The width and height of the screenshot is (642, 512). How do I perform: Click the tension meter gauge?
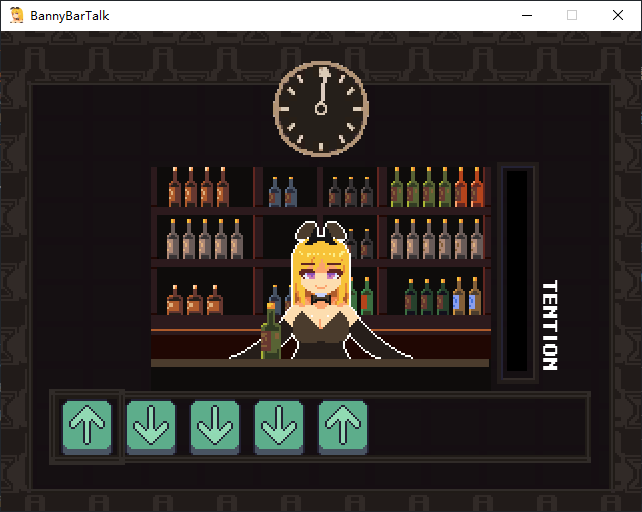point(517,272)
